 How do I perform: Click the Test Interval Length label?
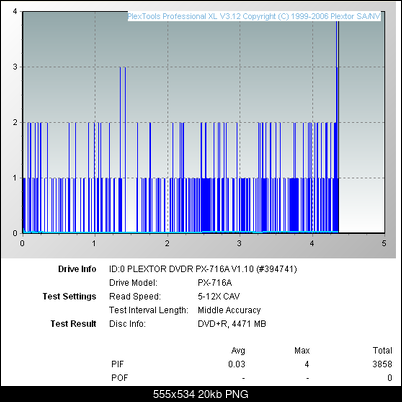click(148, 310)
